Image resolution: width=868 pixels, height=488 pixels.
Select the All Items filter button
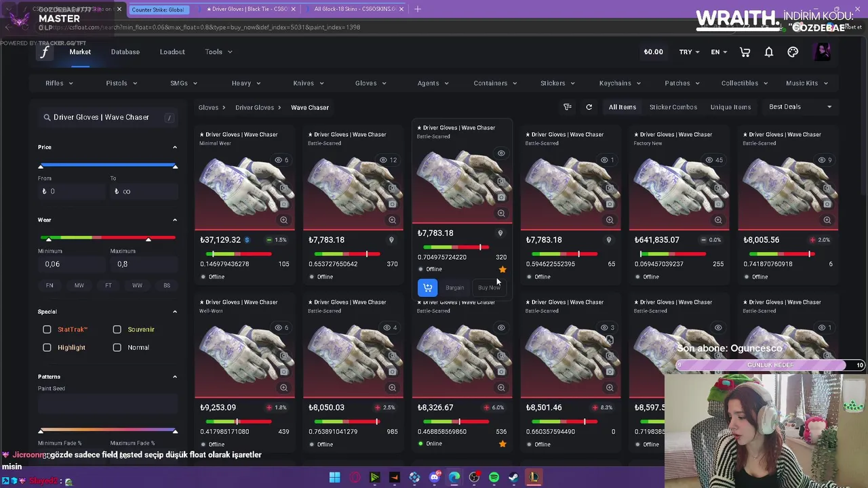pos(622,107)
